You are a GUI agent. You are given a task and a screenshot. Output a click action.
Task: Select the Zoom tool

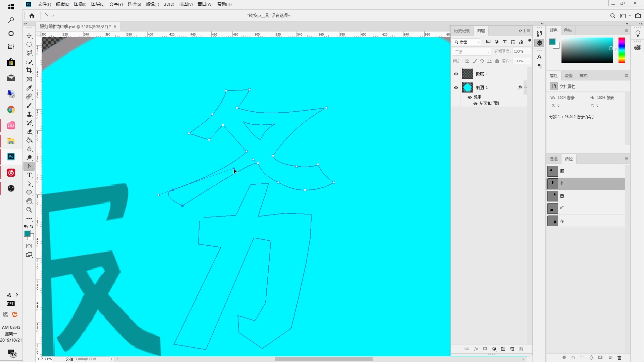(x=30, y=210)
